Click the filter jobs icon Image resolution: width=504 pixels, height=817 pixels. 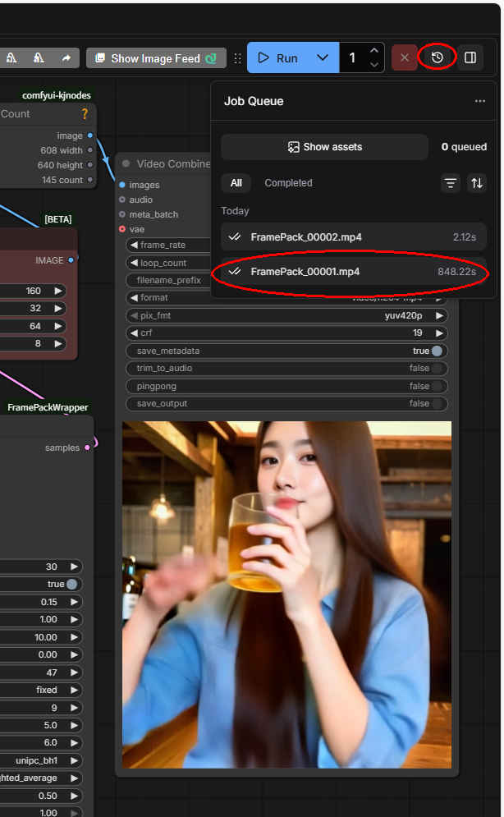click(x=451, y=183)
